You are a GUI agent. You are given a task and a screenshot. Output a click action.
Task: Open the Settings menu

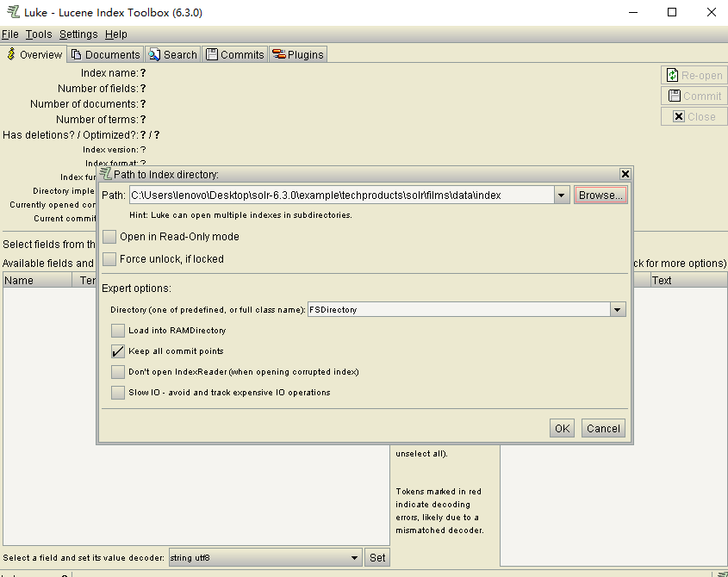coord(78,34)
